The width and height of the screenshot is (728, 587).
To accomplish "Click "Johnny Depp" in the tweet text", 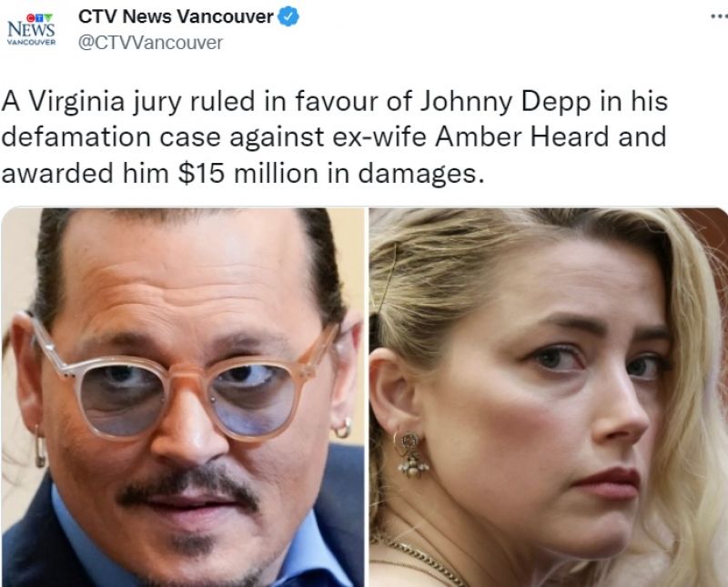I will [x=505, y=101].
